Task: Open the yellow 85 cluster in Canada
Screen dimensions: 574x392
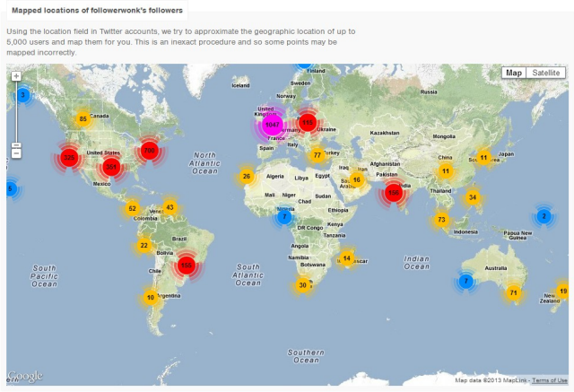Action: tap(83, 119)
